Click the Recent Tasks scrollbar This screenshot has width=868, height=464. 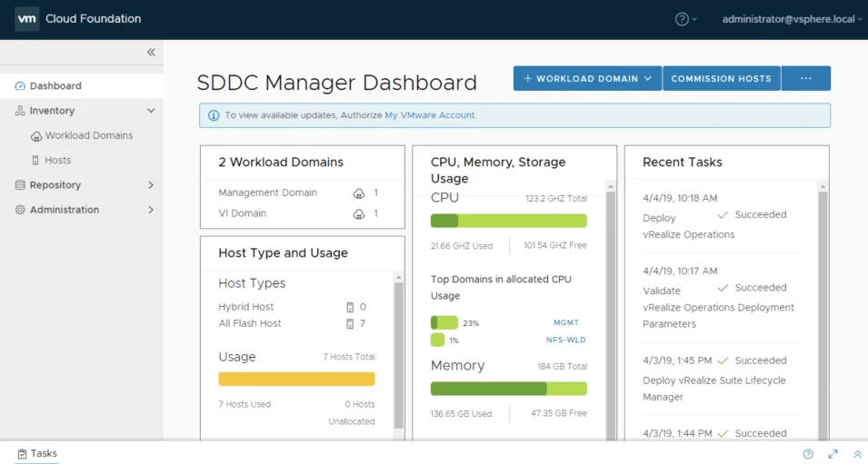coord(823,315)
